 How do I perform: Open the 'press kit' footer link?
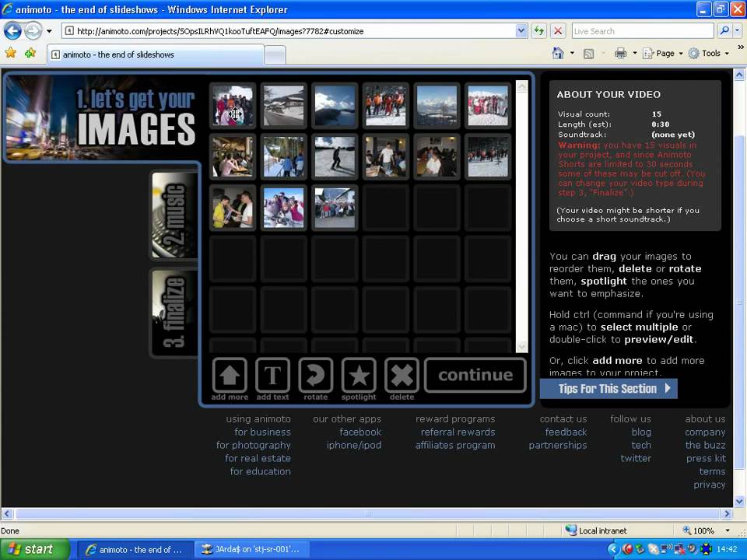pos(706,458)
